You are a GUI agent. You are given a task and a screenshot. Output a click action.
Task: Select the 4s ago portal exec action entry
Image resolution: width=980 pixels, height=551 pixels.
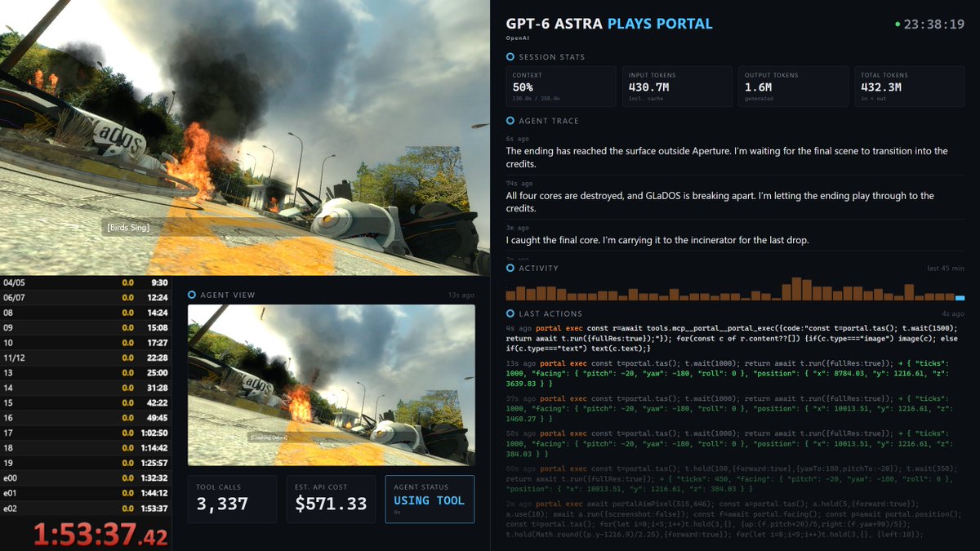(x=735, y=338)
